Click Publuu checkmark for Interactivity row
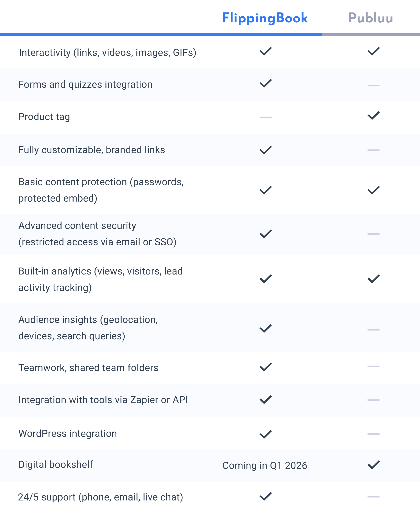420x513 pixels. tap(374, 51)
